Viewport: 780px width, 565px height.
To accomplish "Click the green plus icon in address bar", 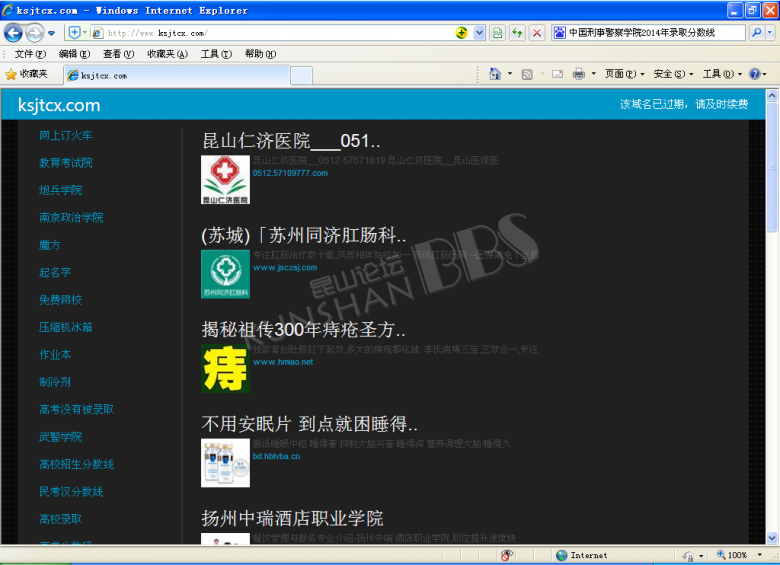I will click(x=462, y=33).
